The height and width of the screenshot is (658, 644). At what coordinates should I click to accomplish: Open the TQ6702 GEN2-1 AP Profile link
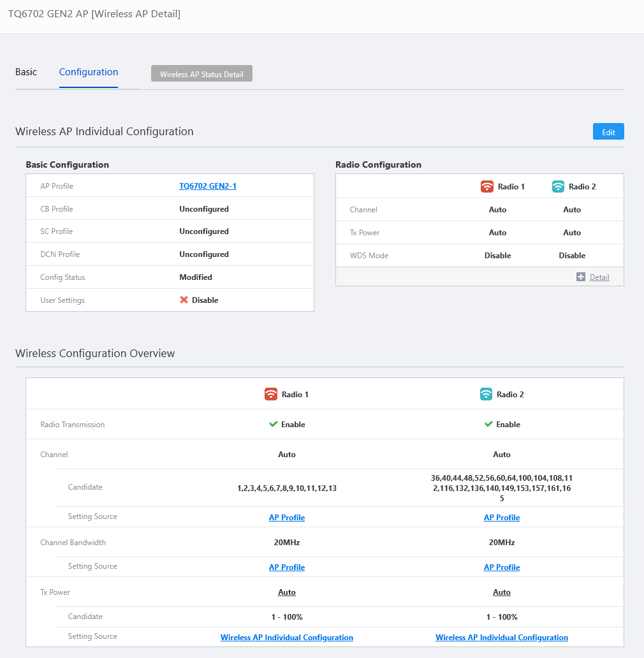tap(208, 186)
